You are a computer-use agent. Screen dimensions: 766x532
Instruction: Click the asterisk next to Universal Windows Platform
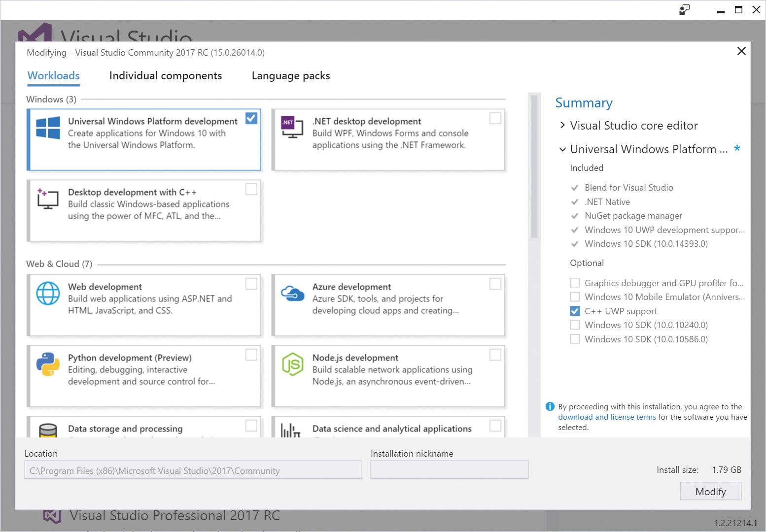pos(737,148)
